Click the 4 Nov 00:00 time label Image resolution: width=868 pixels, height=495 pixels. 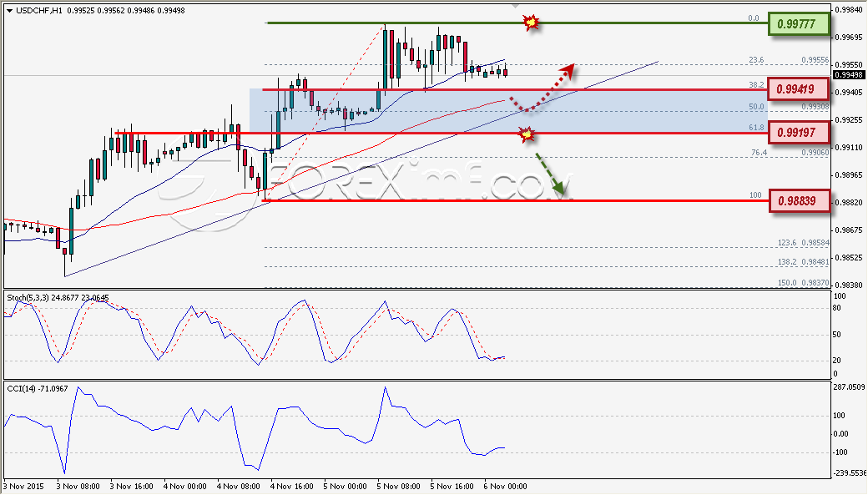click(185, 486)
